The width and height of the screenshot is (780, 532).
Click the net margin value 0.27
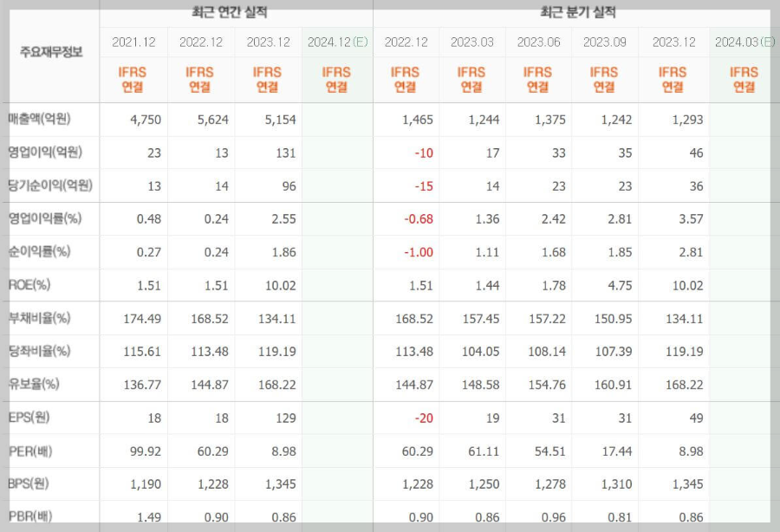tap(149, 253)
